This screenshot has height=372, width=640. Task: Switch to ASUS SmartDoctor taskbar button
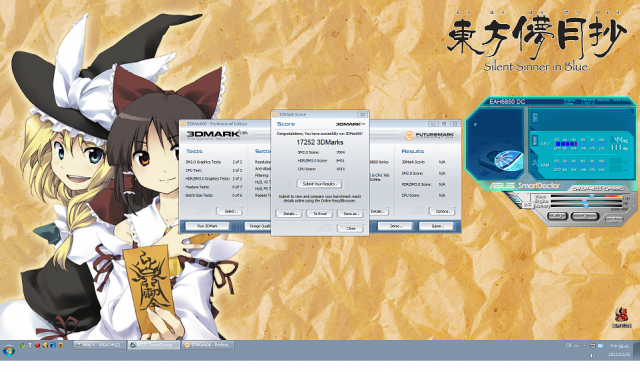pos(153,345)
